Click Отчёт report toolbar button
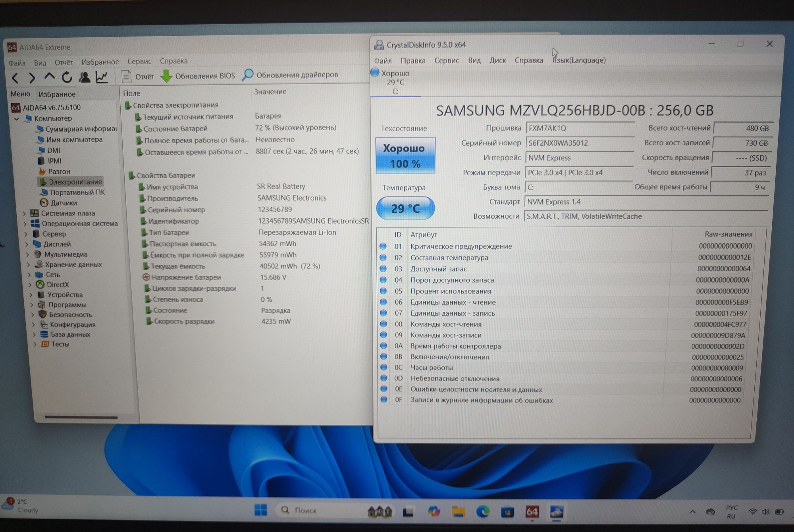 tap(138, 76)
